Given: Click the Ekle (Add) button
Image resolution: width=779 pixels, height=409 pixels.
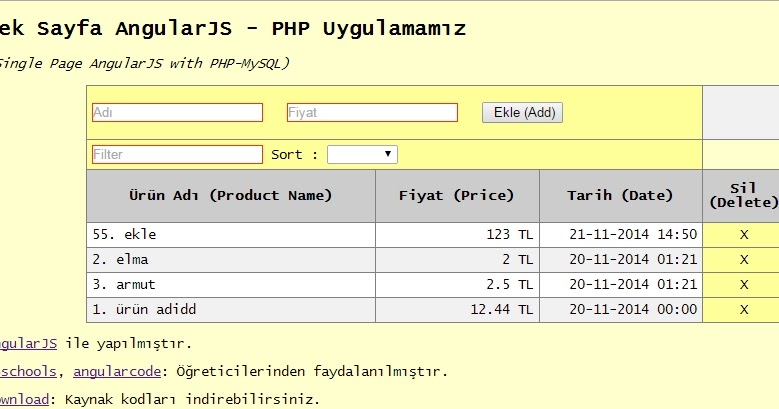Looking at the screenshot, I should [x=522, y=112].
